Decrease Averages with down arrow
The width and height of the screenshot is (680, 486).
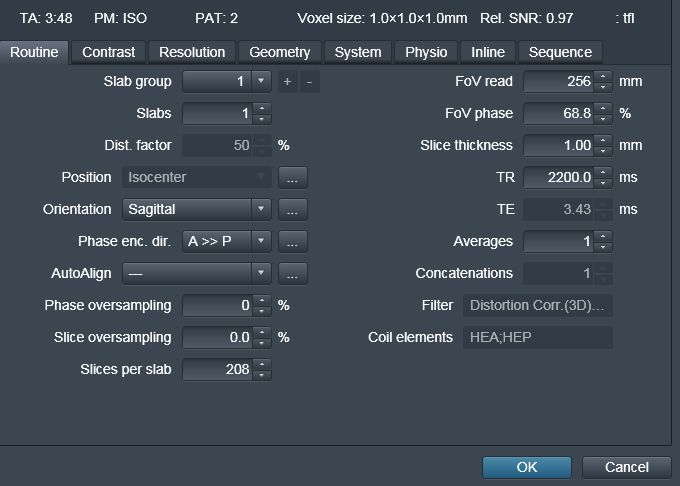[x=603, y=247]
